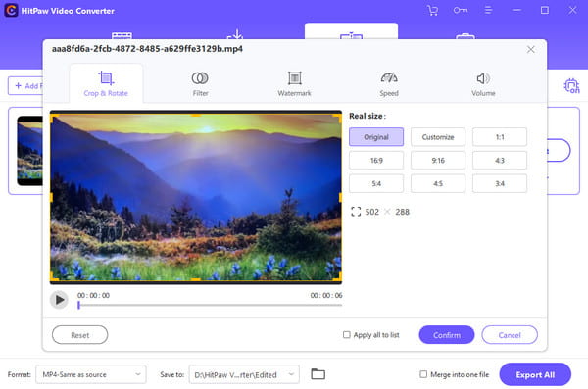Enable Apply all to list checkbox
The image size is (588, 389).
point(347,334)
